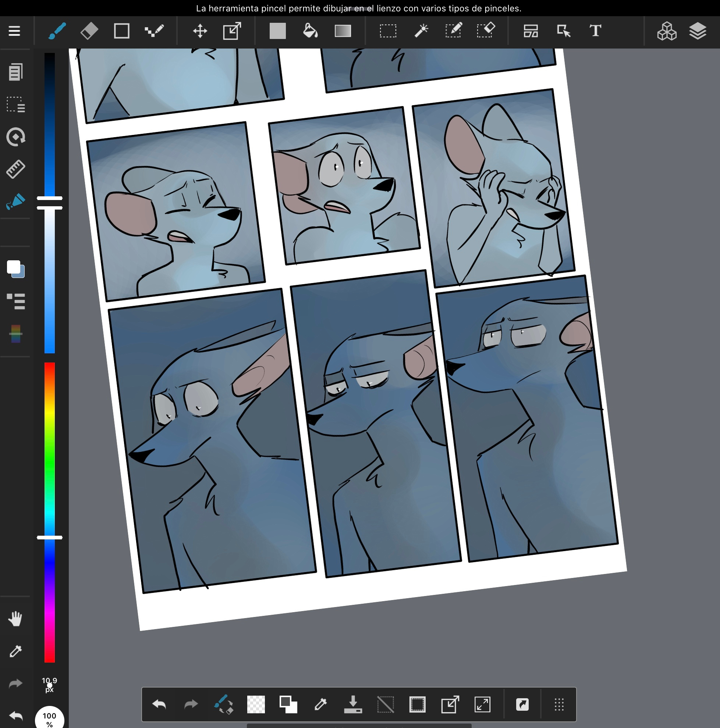This screenshot has height=728, width=720.
Task: Open the Materials cubes panel
Action: (x=667, y=31)
